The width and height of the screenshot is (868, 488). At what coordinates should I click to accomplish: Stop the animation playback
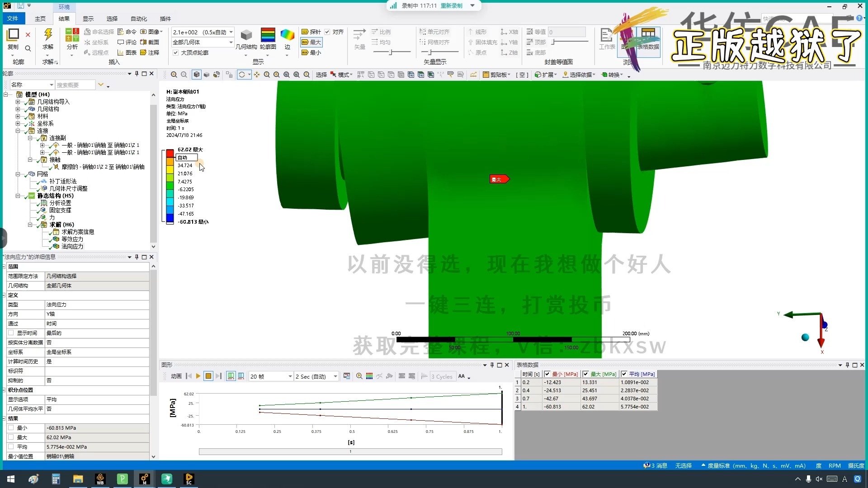[x=208, y=376]
